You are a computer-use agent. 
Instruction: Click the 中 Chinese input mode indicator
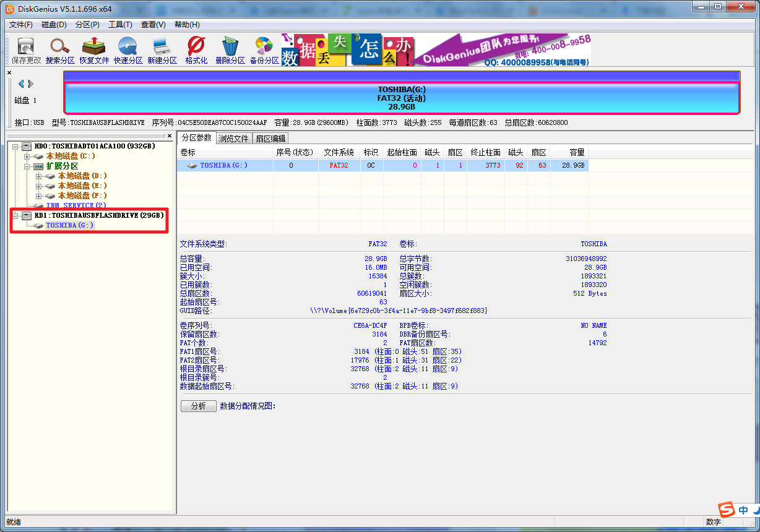coord(744,510)
